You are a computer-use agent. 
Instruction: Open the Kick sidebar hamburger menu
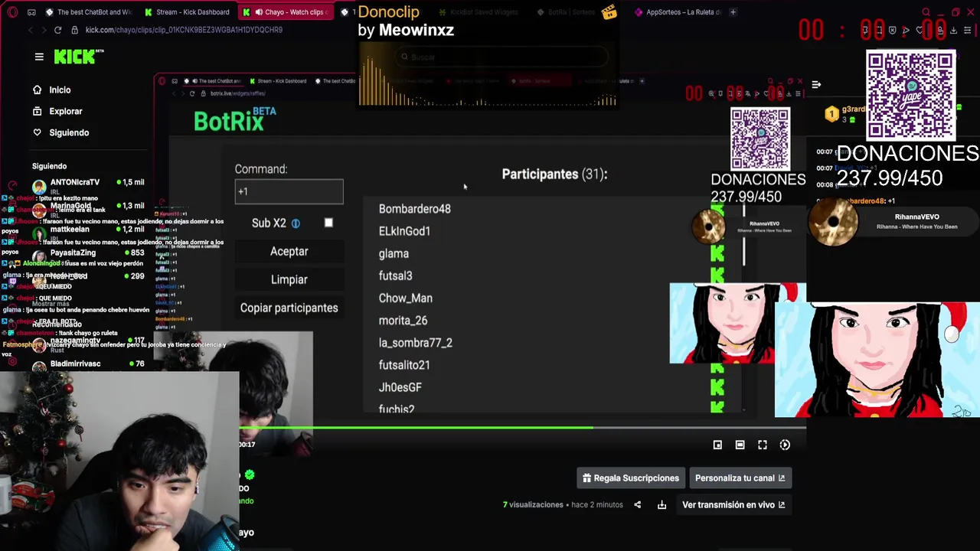[39, 57]
